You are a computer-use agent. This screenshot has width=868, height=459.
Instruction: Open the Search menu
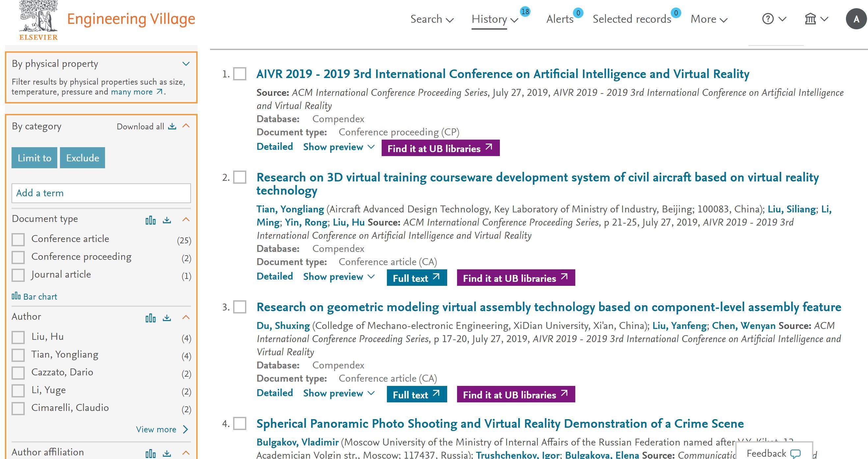(432, 19)
